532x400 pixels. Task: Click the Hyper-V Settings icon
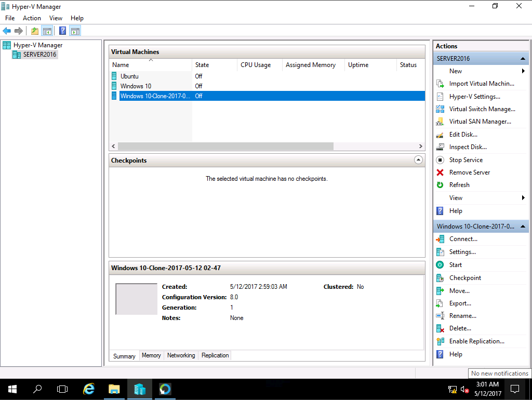point(440,96)
